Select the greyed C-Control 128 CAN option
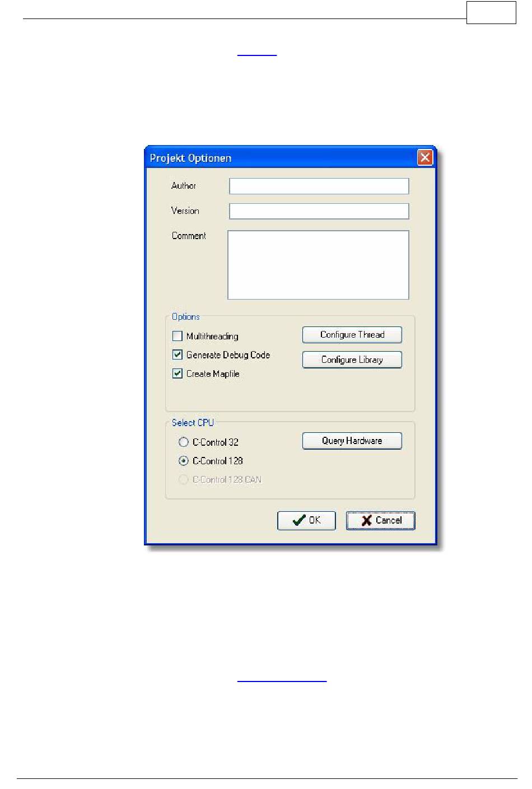 pos(183,479)
